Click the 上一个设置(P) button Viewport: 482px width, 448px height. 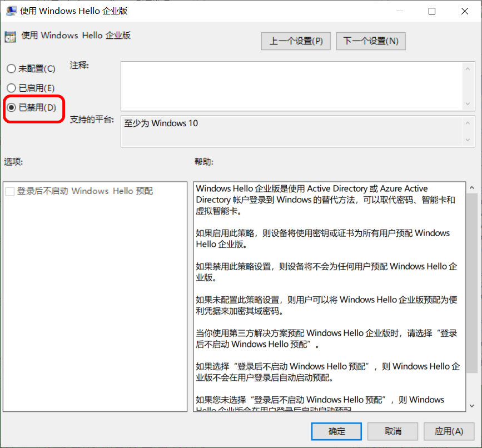[x=295, y=41]
